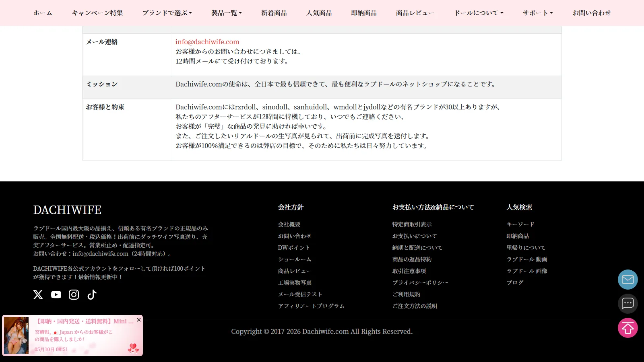Viewport: 644px width, 362px height.
Task: Open 商品レビュー in the top navigation bar
Action: click(415, 13)
